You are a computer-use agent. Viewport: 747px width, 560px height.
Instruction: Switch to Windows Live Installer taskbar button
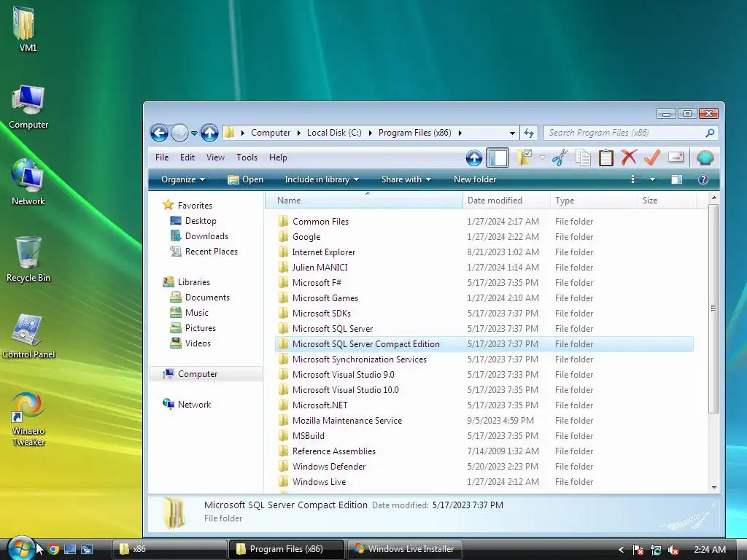(406, 549)
